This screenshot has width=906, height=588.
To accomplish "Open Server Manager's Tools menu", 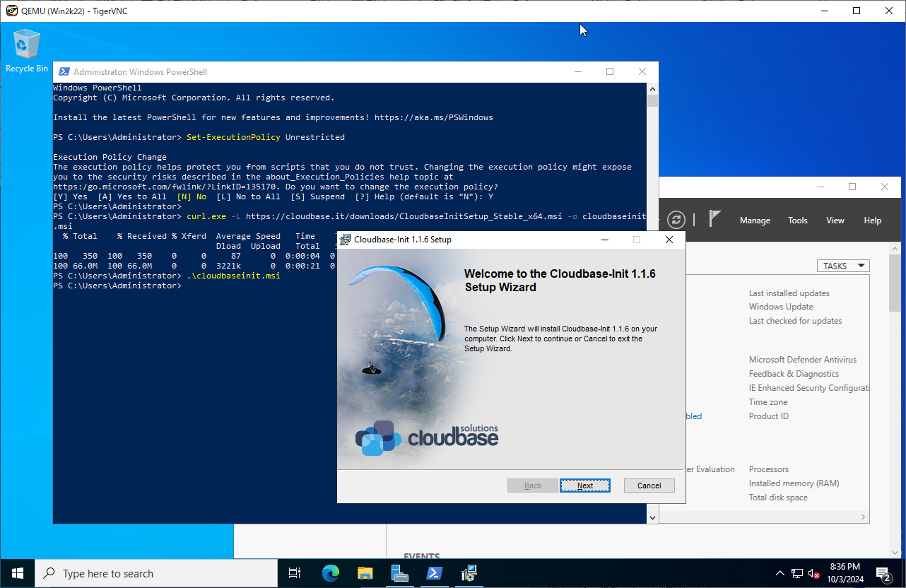I will 798,220.
